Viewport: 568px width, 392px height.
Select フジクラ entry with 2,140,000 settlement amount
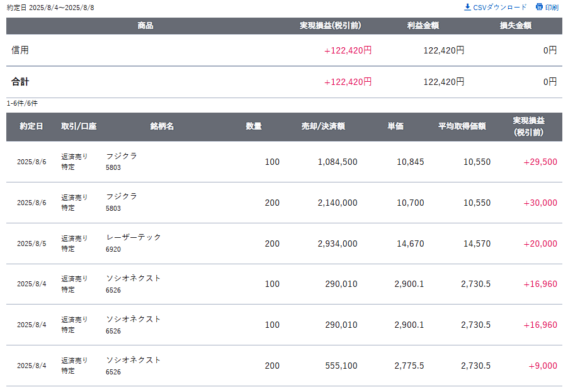point(122,196)
